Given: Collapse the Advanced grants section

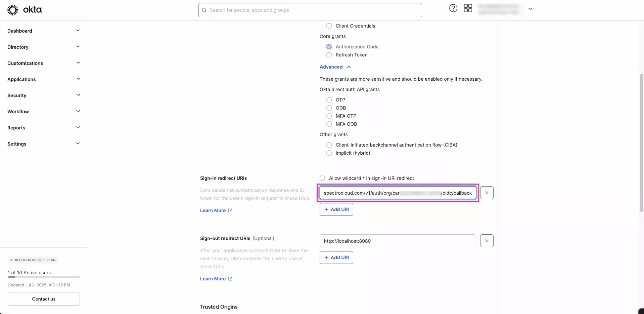Looking at the screenshot, I should pyautogui.click(x=335, y=67).
